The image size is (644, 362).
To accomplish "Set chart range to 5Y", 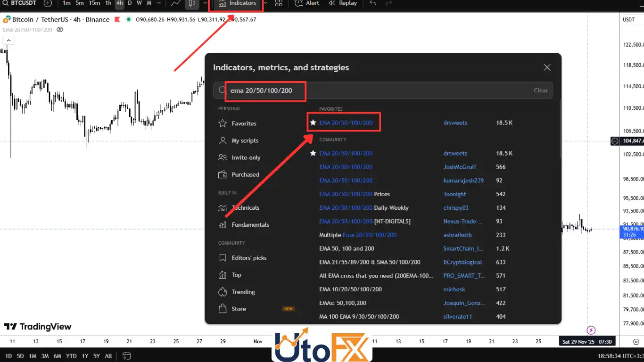I will (96, 356).
